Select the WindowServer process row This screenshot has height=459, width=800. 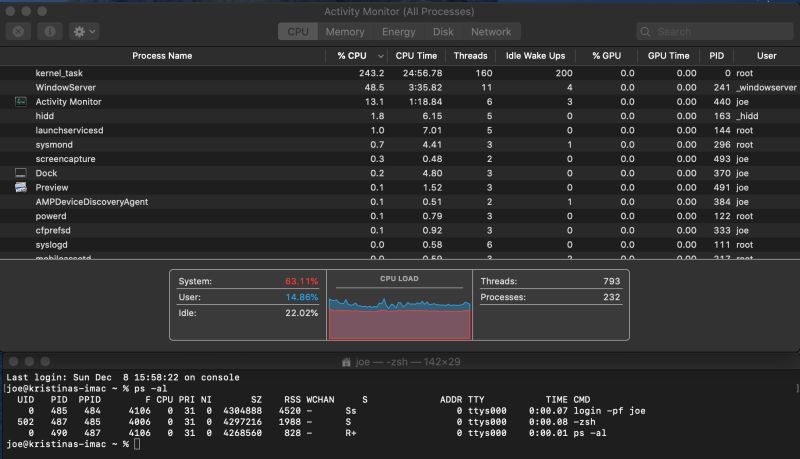400,87
